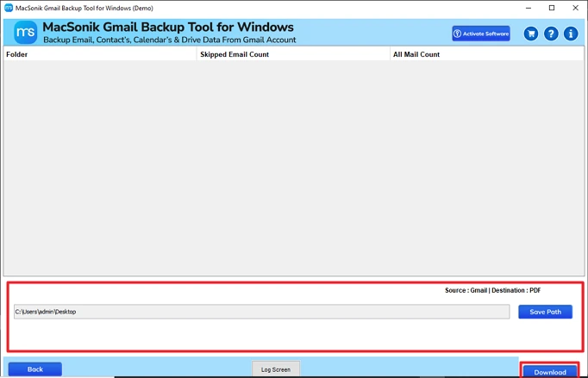
Task: Click the MacSonik 'ms' logo in header
Action: [x=25, y=33]
